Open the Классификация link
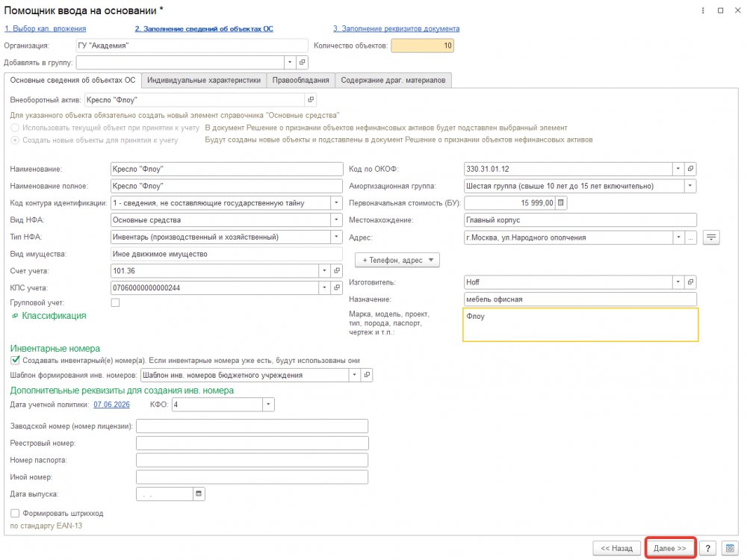The image size is (747, 560). (54, 316)
